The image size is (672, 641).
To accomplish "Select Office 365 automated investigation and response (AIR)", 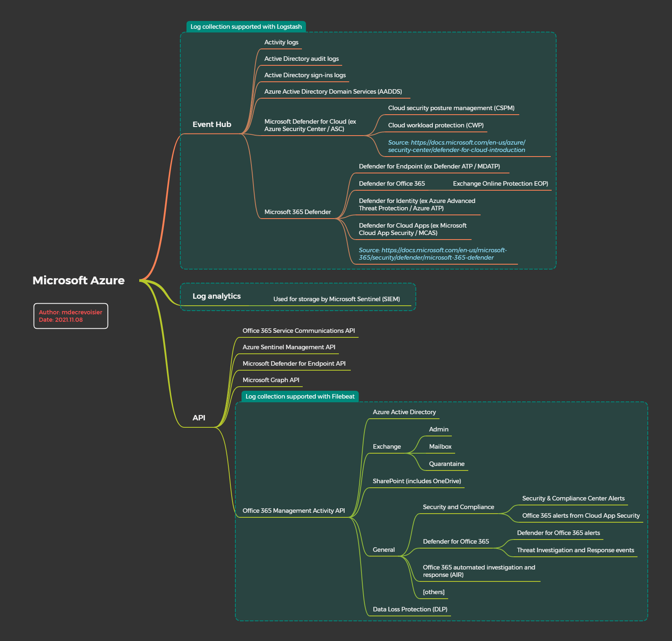I will (479, 571).
